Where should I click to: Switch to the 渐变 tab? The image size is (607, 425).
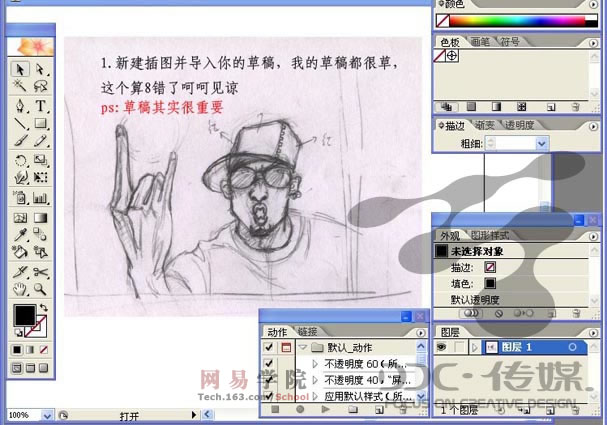(485, 125)
